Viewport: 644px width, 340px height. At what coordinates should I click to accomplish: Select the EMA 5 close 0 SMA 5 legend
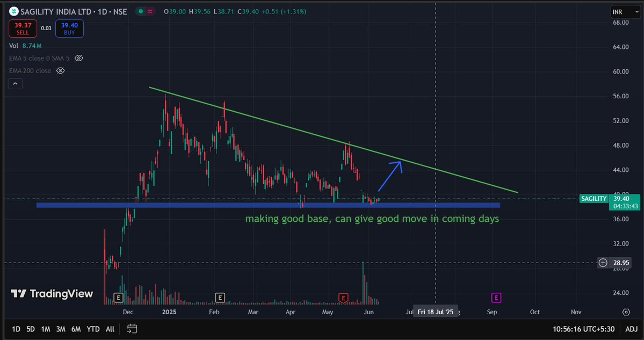click(39, 59)
